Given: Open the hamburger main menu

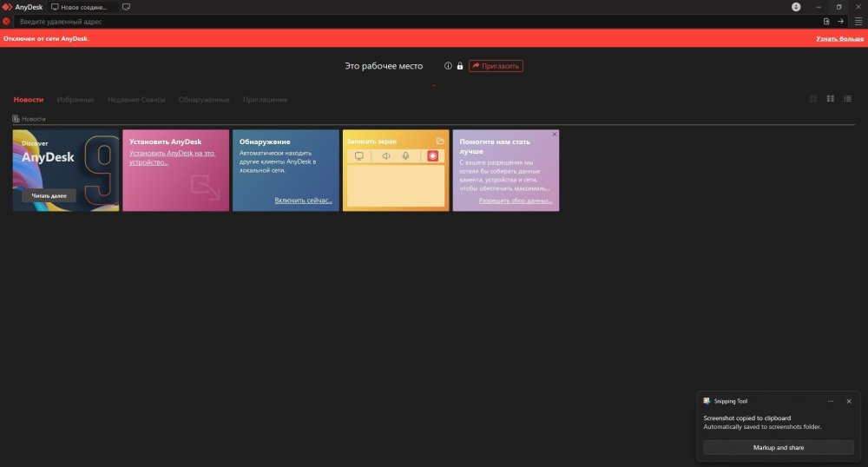Looking at the screenshot, I should click(x=858, y=22).
